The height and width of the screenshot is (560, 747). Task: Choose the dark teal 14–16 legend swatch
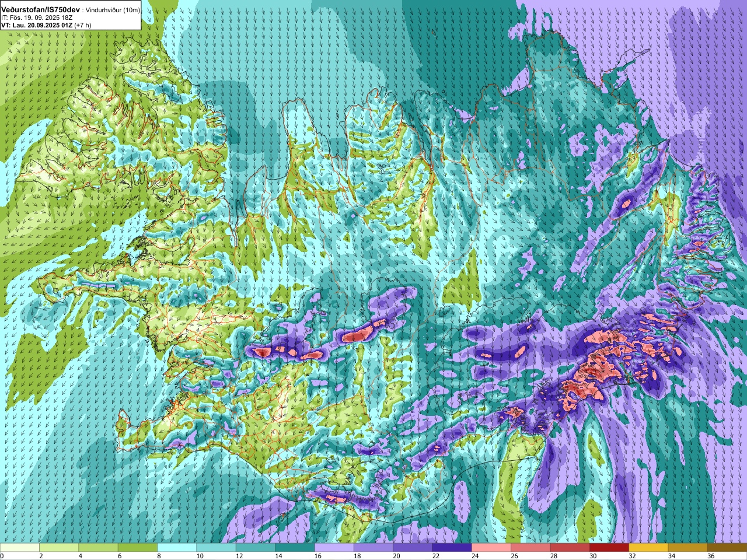click(295, 548)
